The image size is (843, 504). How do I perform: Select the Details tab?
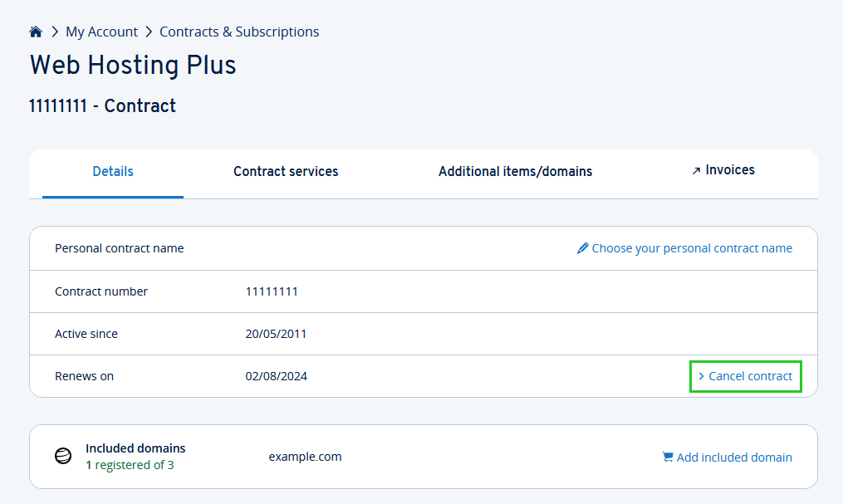tap(113, 171)
